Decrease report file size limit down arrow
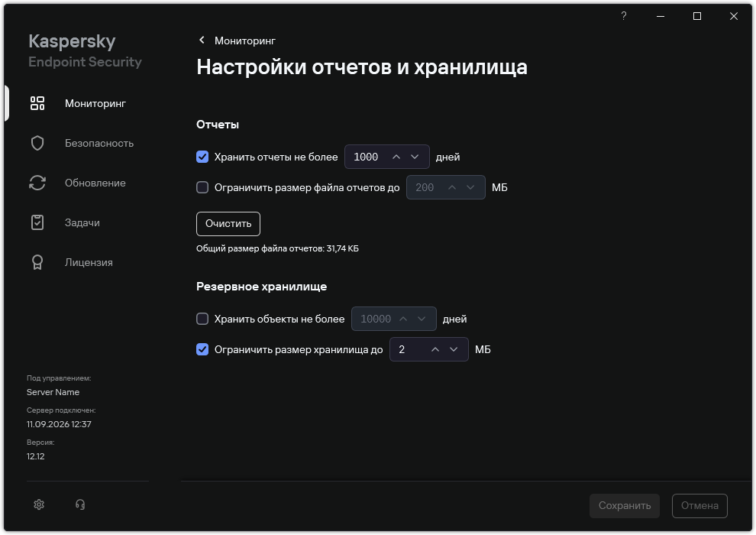756x535 pixels. [470, 187]
